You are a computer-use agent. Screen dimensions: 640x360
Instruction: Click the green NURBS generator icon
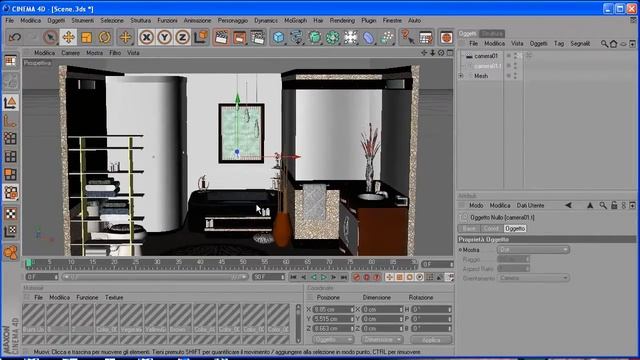[314, 37]
